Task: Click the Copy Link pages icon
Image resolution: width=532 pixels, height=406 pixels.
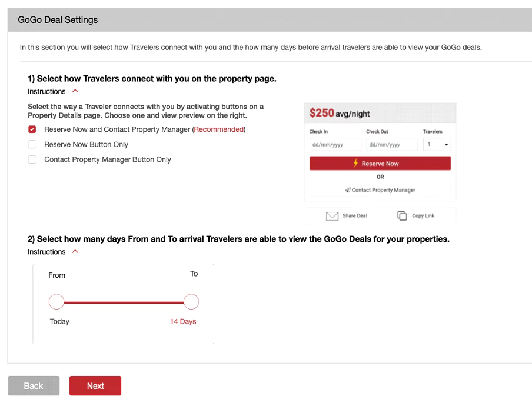Action: 402,216
